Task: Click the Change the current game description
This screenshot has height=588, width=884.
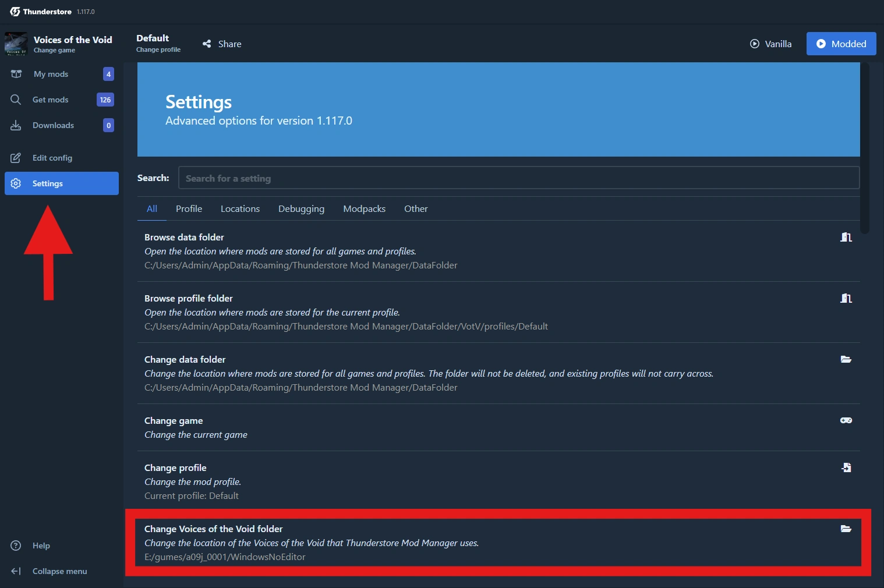Action: pyautogui.click(x=196, y=435)
